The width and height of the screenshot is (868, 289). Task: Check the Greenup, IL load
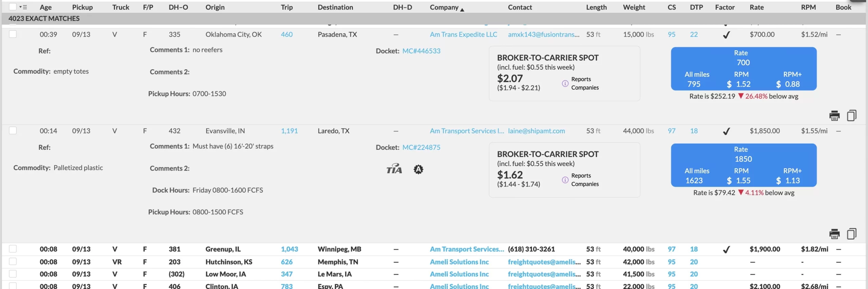(x=13, y=249)
